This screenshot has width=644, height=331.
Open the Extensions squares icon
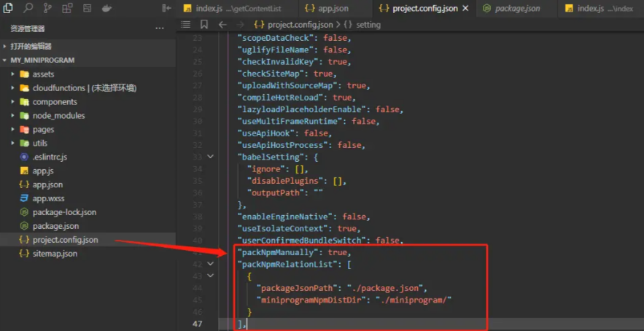(67, 9)
